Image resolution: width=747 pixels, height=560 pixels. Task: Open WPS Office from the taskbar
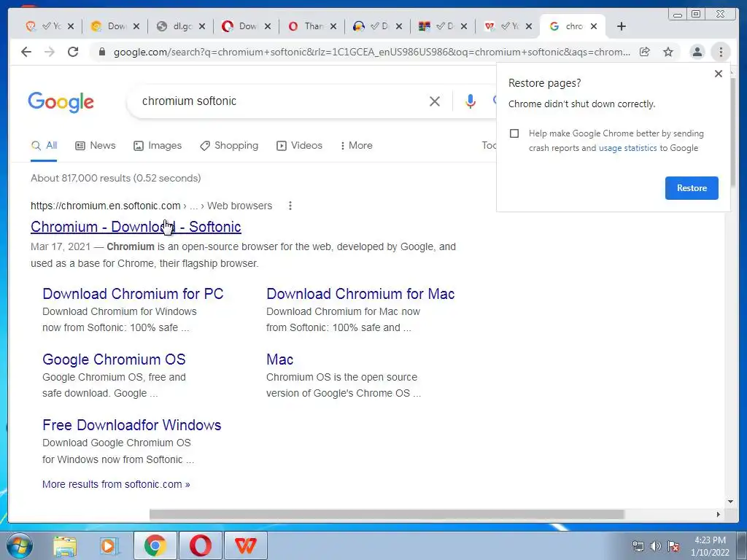[x=245, y=545]
